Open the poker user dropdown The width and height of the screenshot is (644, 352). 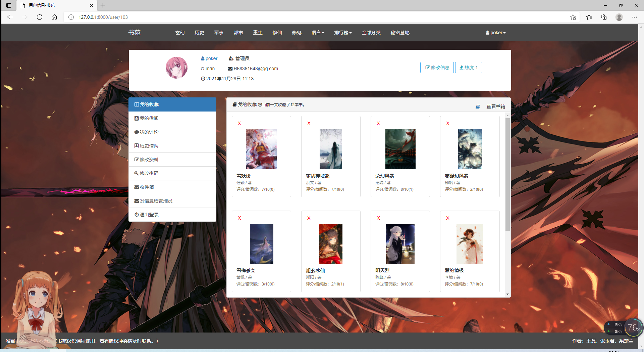coord(495,33)
